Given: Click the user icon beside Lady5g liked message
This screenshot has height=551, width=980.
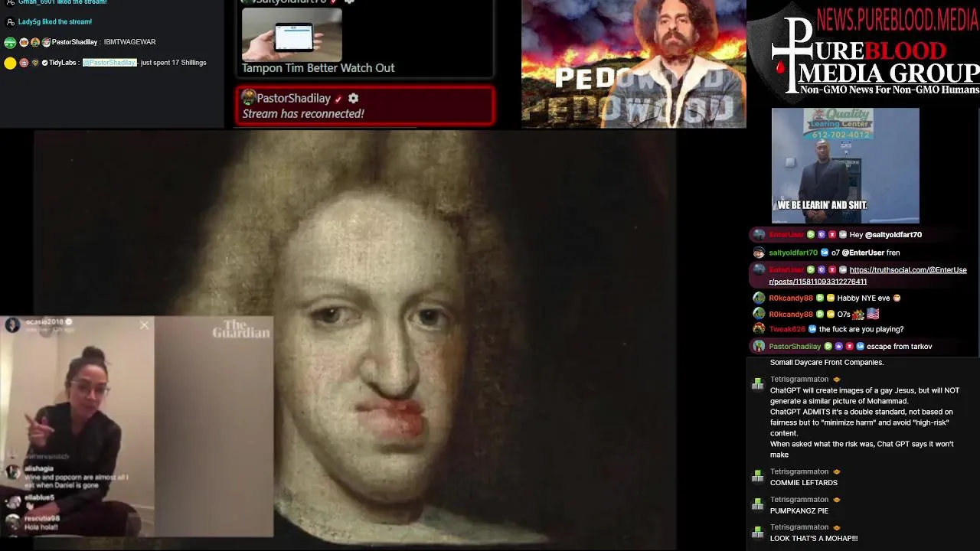Looking at the screenshot, I should point(10,22).
